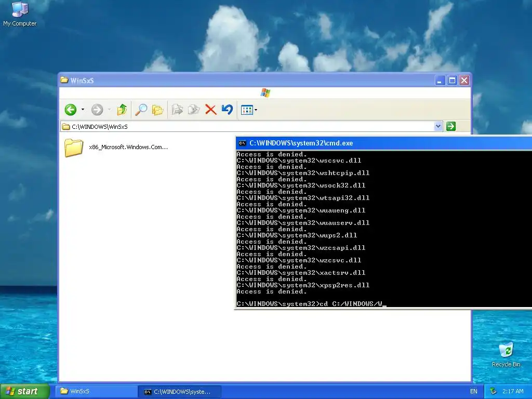Screen dimensions: 532x399
Task: Click the Windows flag logo in Explorer
Action: click(265, 92)
